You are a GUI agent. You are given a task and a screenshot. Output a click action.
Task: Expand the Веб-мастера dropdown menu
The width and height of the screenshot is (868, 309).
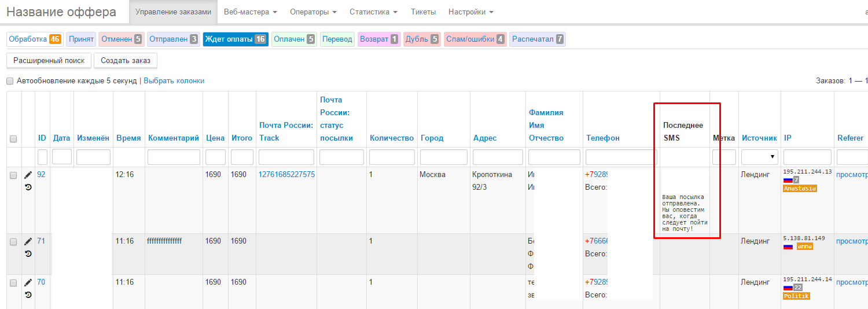(250, 12)
